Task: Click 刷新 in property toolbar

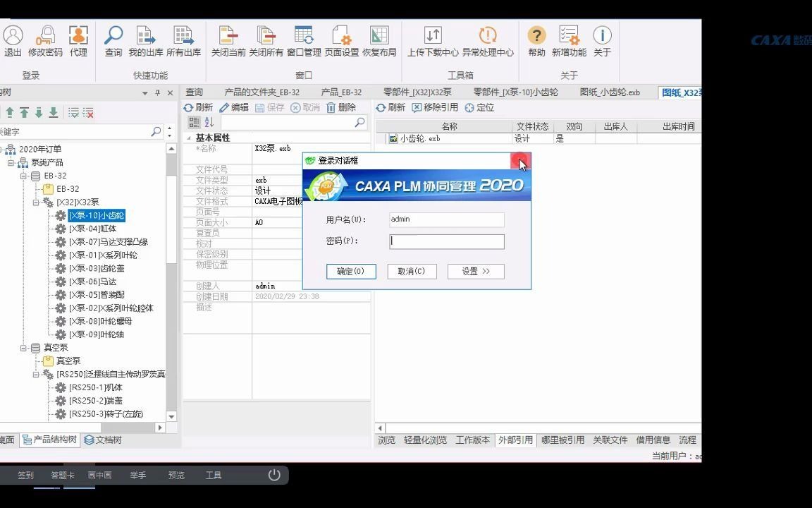Action: (198, 107)
